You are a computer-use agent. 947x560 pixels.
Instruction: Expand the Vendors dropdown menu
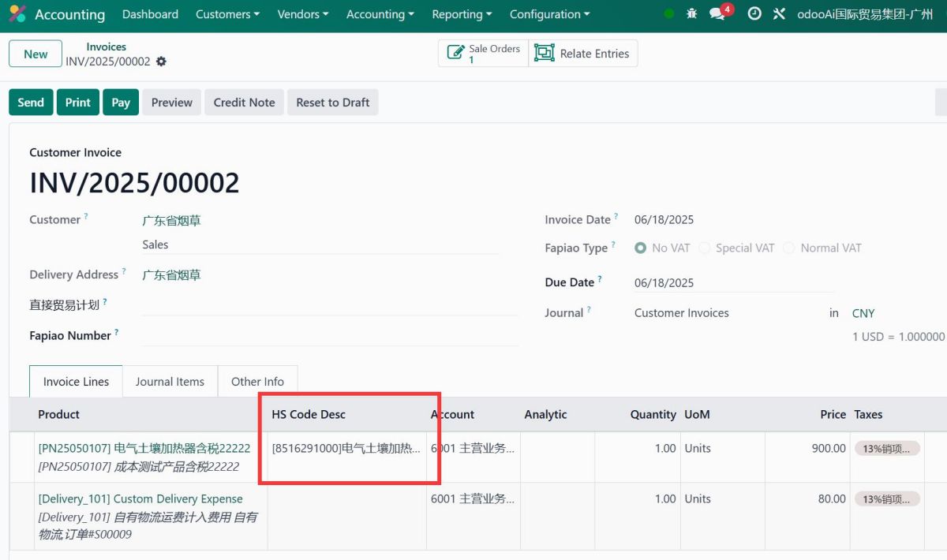click(x=303, y=14)
